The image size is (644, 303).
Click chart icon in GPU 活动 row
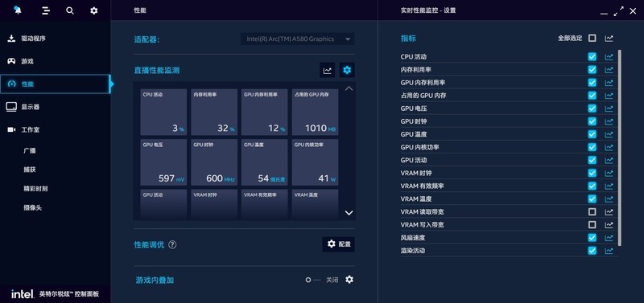pyautogui.click(x=609, y=160)
